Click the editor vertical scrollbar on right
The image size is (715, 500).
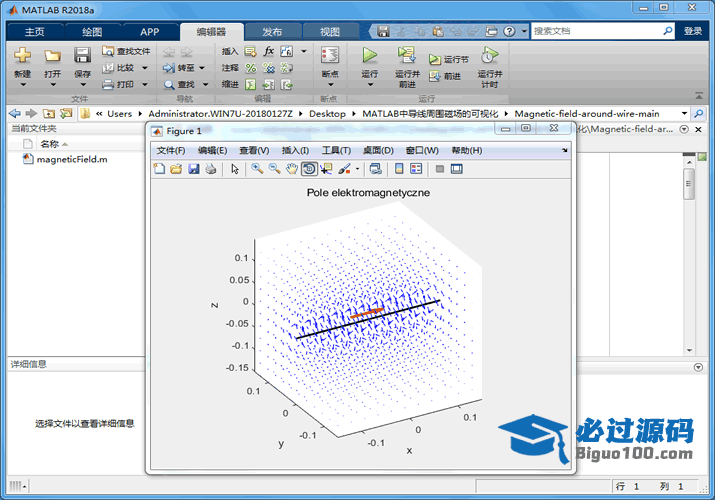coord(689,185)
